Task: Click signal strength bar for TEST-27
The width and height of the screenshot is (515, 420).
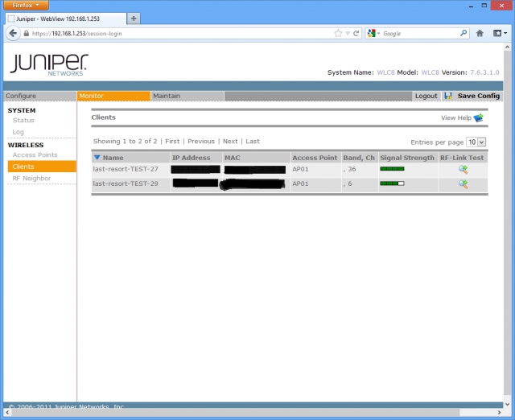Action: tap(392, 169)
